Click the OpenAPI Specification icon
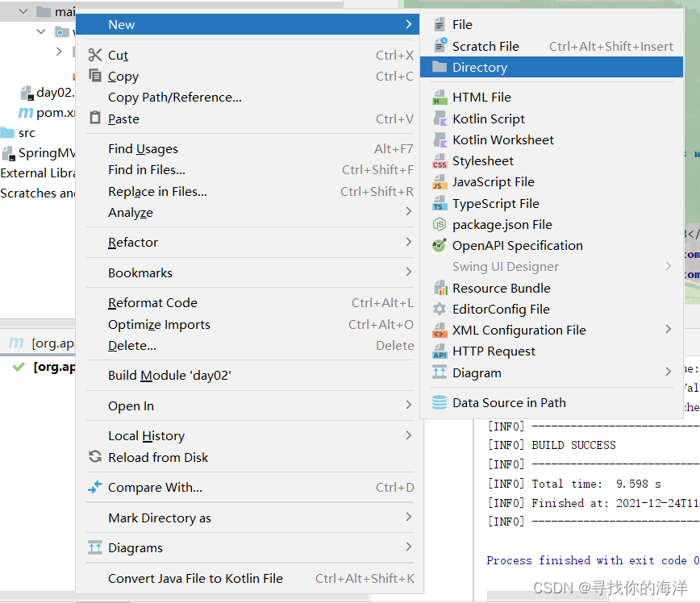Screen dimensions: 700x603 (x=440, y=246)
